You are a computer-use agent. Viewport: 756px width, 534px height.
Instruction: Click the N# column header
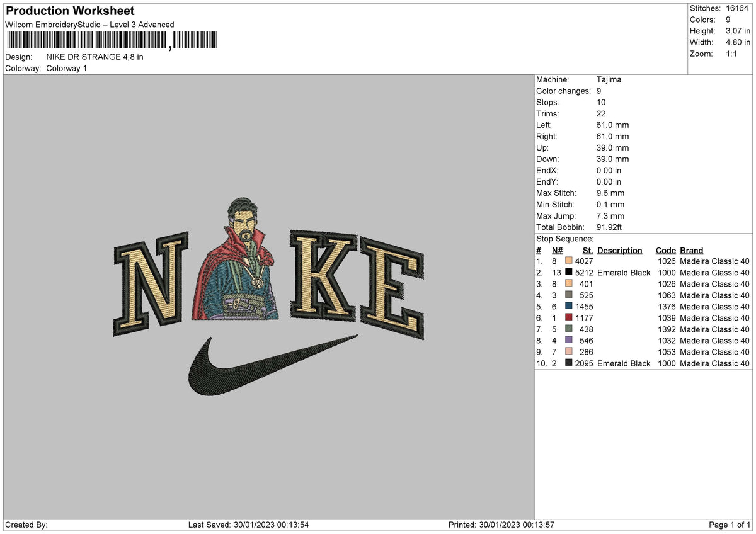558,250
